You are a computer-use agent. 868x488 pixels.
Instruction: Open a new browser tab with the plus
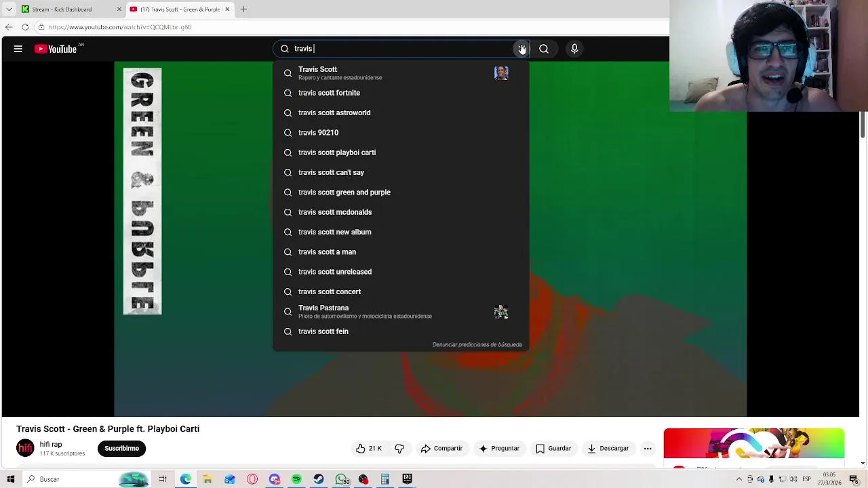tap(243, 9)
